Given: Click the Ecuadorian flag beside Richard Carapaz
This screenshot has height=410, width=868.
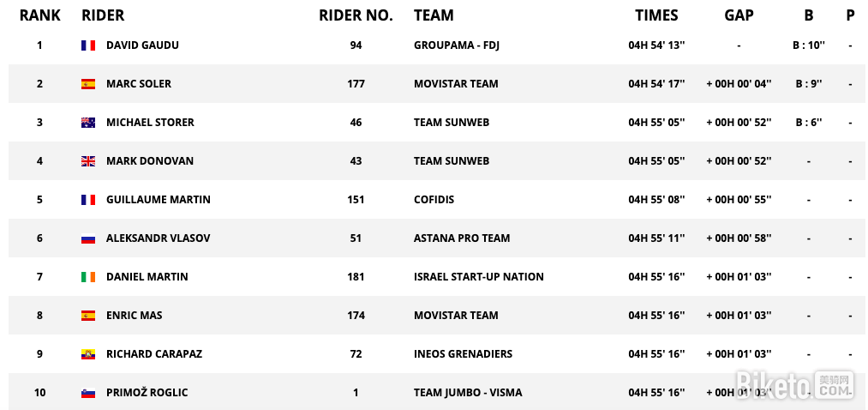Looking at the screenshot, I should pyautogui.click(x=87, y=354).
